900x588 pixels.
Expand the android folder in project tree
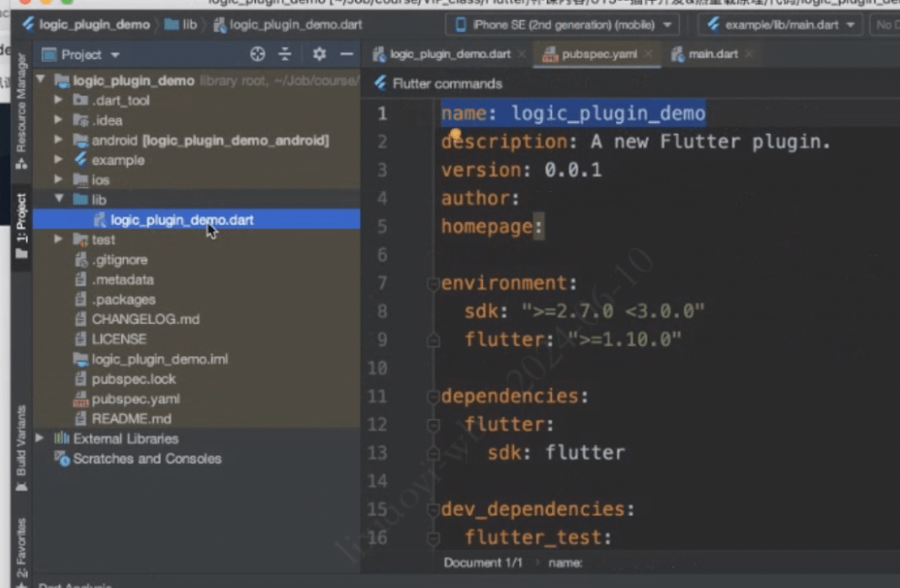pos(59,140)
